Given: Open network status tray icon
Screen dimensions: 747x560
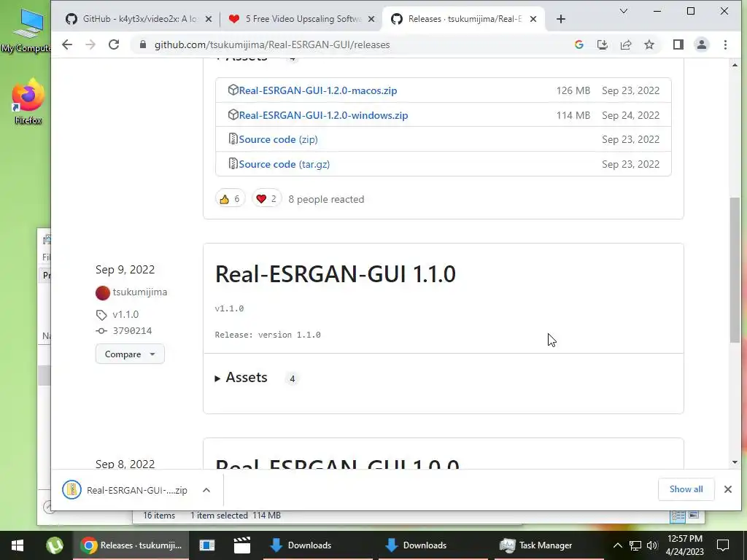Looking at the screenshot, I should tap(635, 545).
